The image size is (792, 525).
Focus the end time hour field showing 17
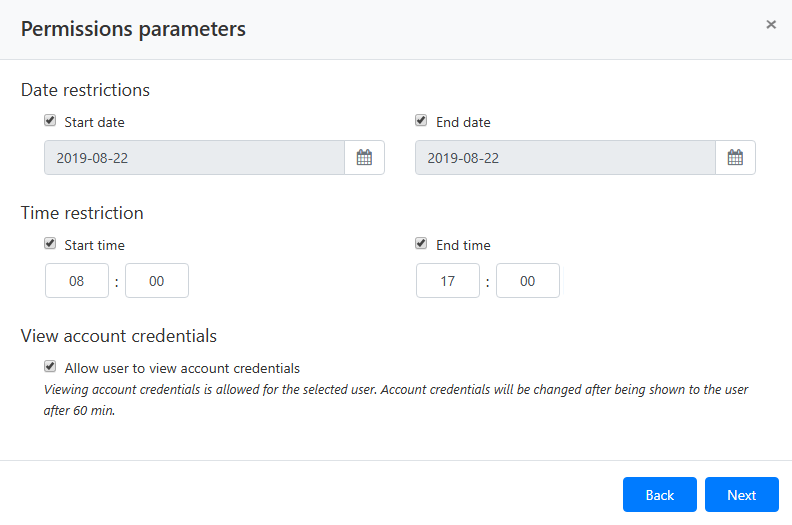448,281
